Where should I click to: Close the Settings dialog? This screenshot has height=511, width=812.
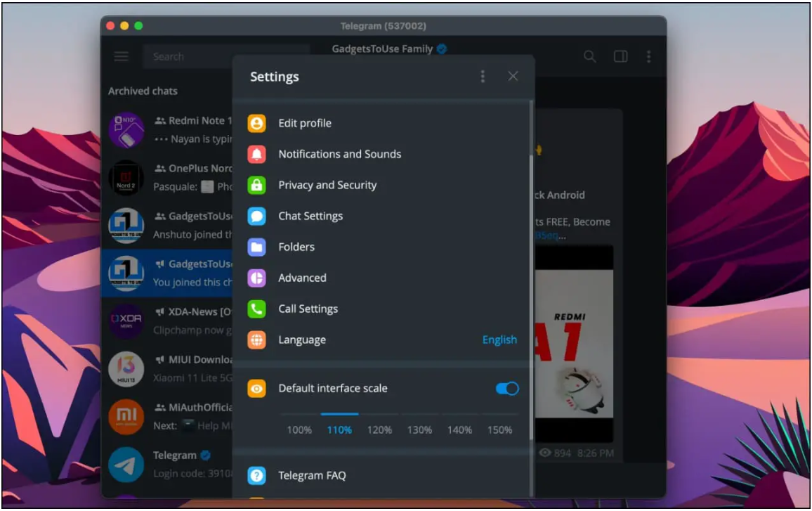(x=513, y=77)
